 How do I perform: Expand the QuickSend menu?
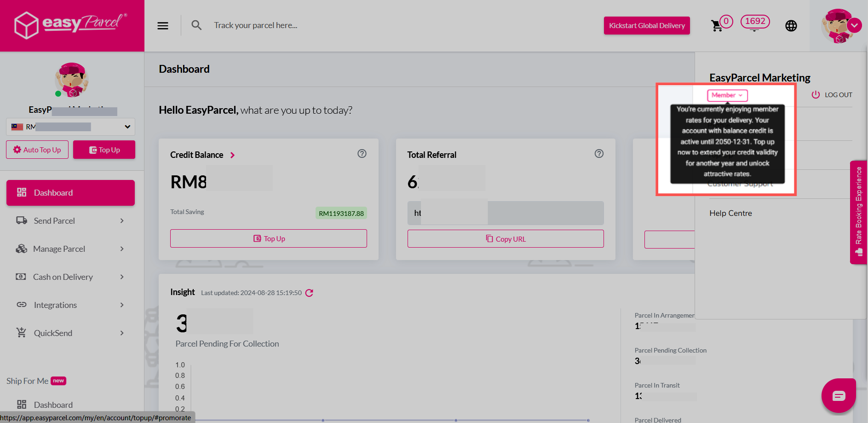click(x=70, y=333)
